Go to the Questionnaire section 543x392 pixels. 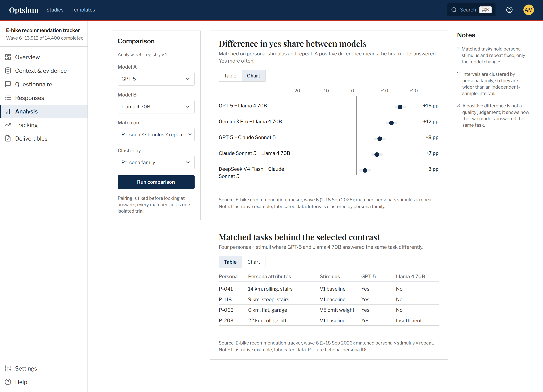click(44, 84)
